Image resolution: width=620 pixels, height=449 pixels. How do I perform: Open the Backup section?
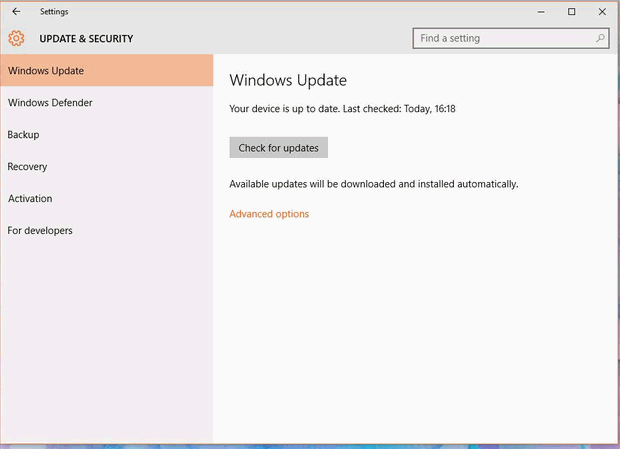107,134
